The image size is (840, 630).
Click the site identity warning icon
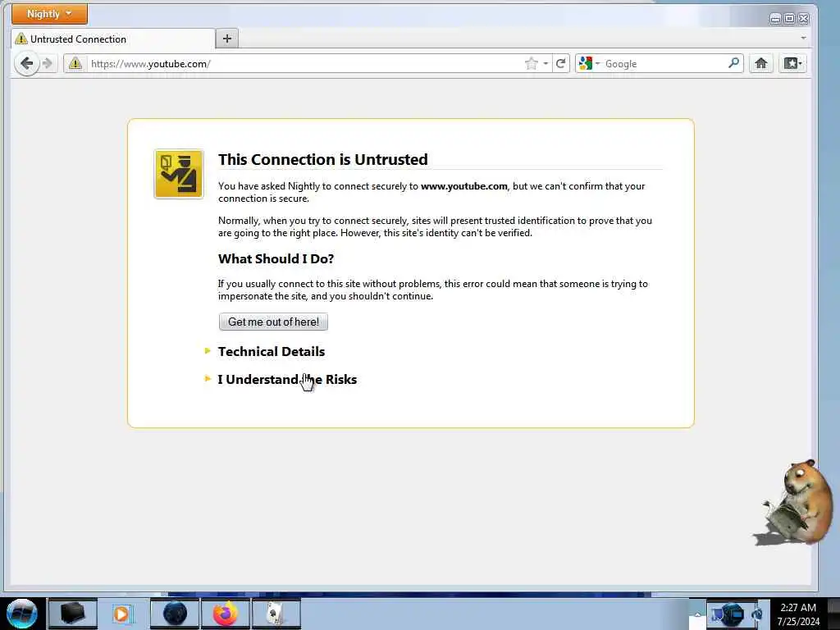pyautogui.click(x=75, y=64)
